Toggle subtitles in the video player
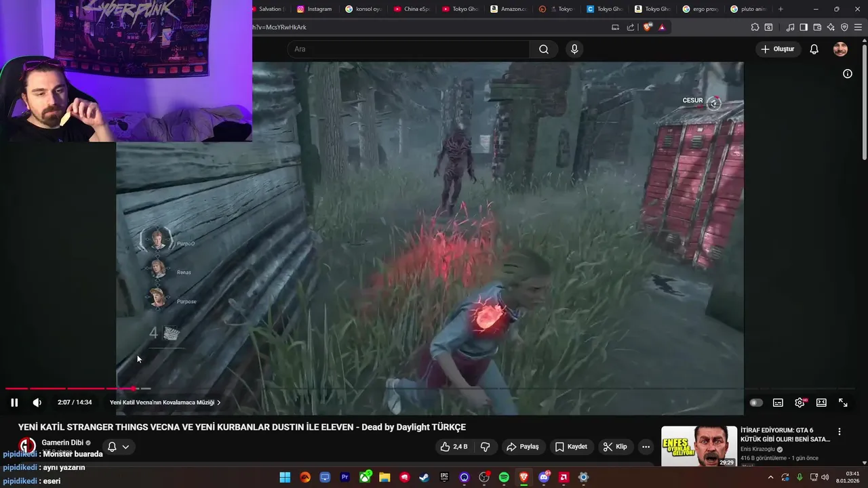The height and width of the screenshot is (488, 868). click(778, 403)
